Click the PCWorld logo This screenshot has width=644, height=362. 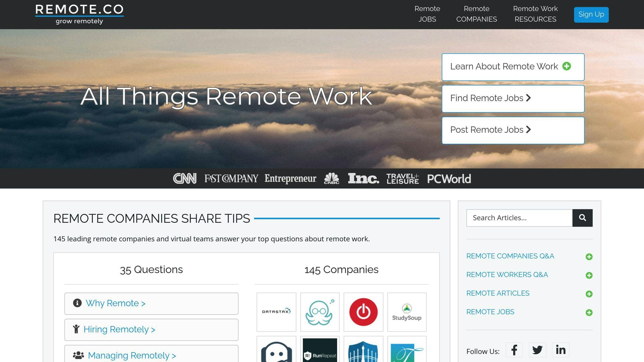click(449, 179)
